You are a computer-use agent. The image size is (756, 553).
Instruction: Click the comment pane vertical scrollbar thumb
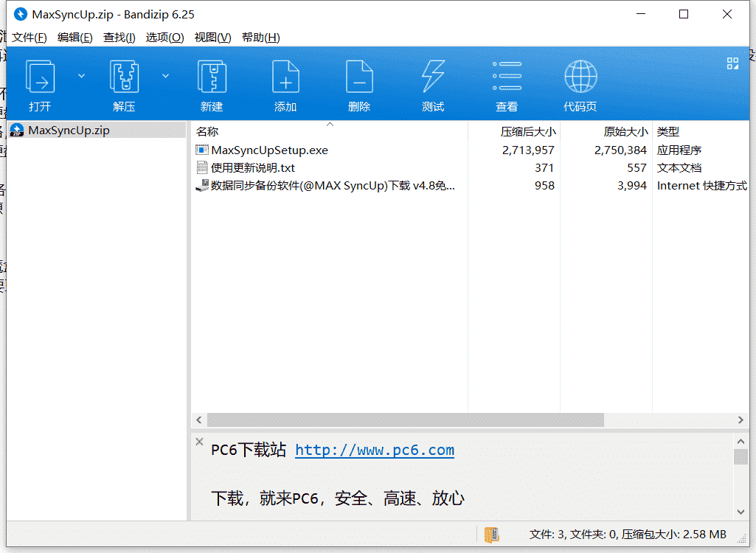pyautogui.click(x=741, y=456)
